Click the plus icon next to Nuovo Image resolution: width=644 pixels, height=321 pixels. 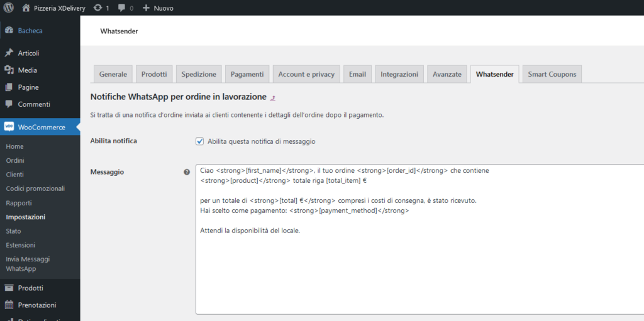(146, 8)
